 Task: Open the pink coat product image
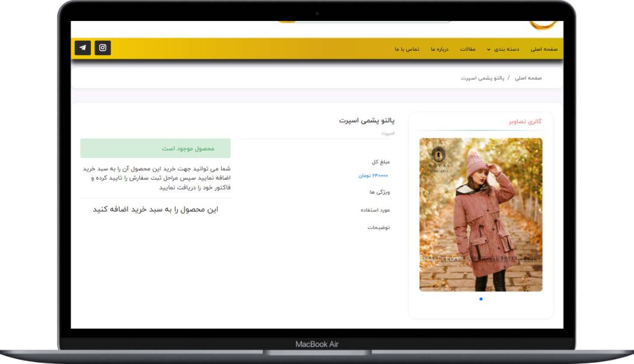pyautogui.click(x=480, y=214)
